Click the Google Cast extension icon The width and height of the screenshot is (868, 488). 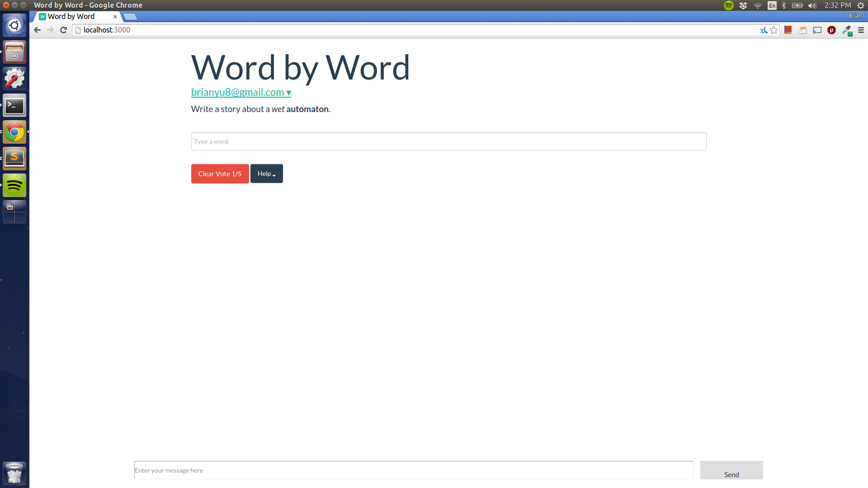pyautogui.click(x=817, y=30)
